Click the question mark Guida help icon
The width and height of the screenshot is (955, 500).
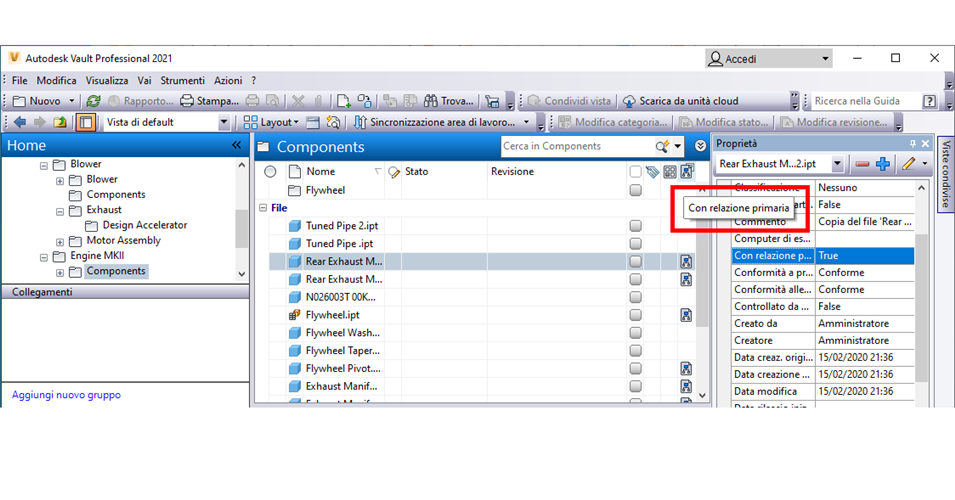[x=929, y=101]
